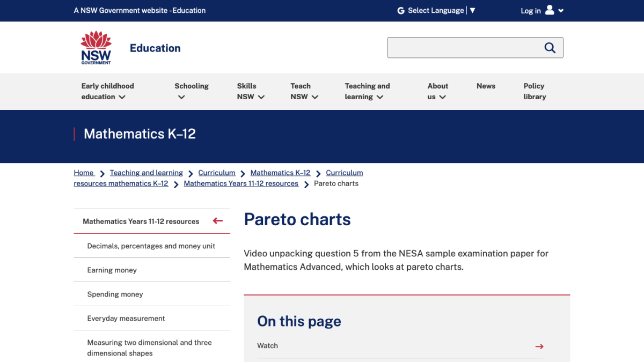Click the red back arrow beside Mathematics resources

pyautogui.click(x=217, y=220)
